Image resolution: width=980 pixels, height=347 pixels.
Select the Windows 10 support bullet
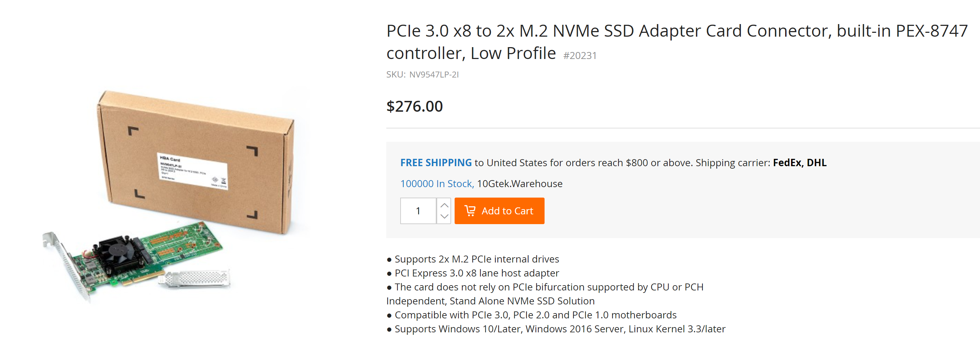pyautogui.click(x=560, y=329)
